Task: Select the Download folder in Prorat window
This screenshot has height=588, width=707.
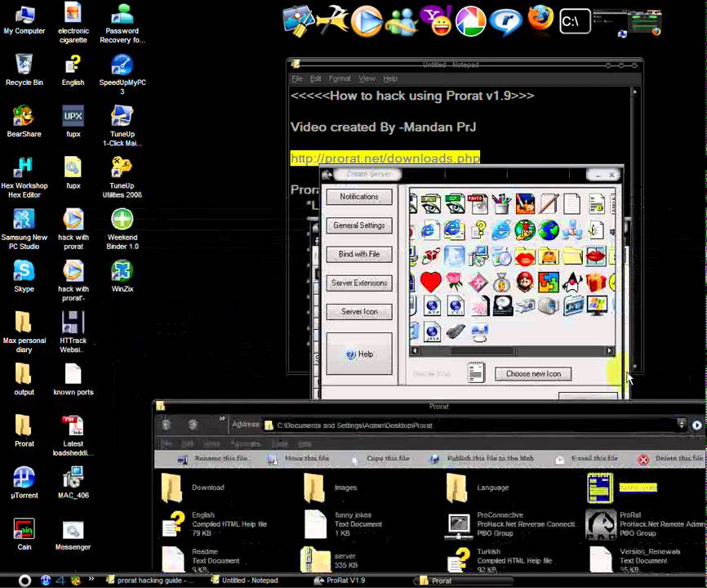Action: click(193, 488)
